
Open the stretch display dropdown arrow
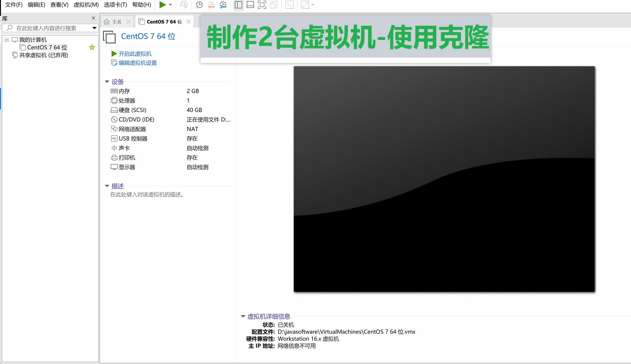[x=313, y=5]
